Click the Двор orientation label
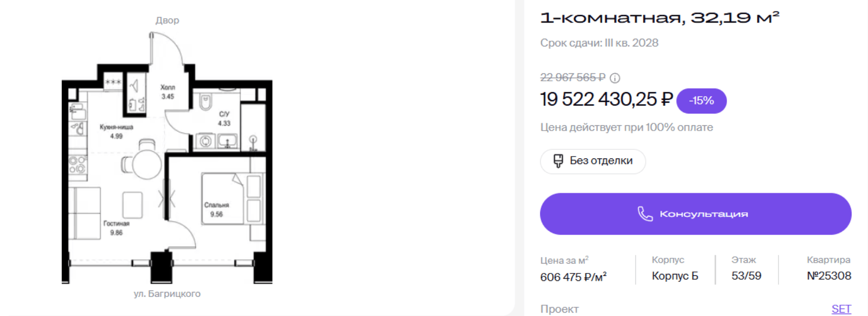The width and height of the screenshot is (868, 316). coord(167,20)
